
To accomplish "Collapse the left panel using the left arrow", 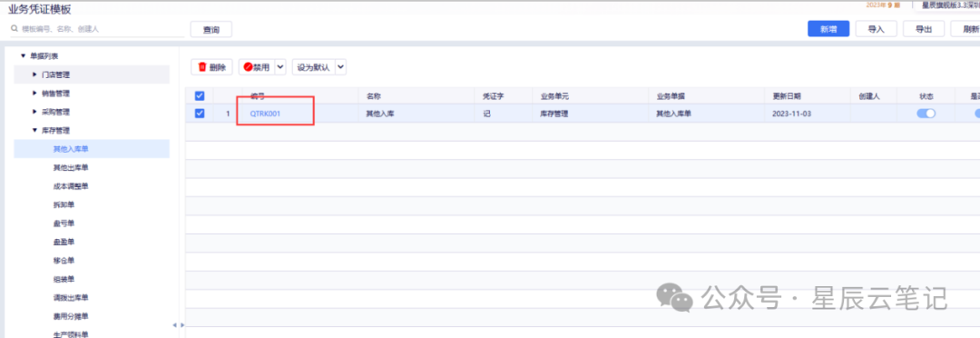I will [174, 325].
